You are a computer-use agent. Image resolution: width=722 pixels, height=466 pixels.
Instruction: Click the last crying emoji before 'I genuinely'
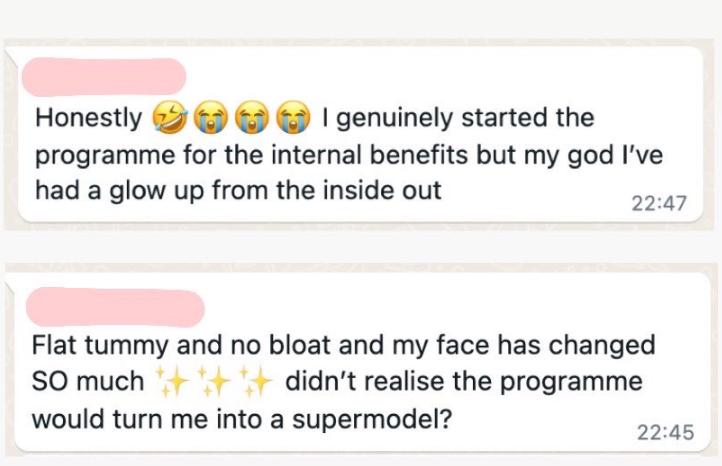pos(291,119)
